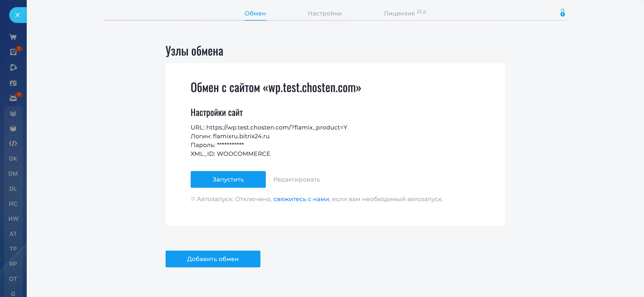
Task: Open the DK sidebar app shortcut
Action: (x=13, y=159)
